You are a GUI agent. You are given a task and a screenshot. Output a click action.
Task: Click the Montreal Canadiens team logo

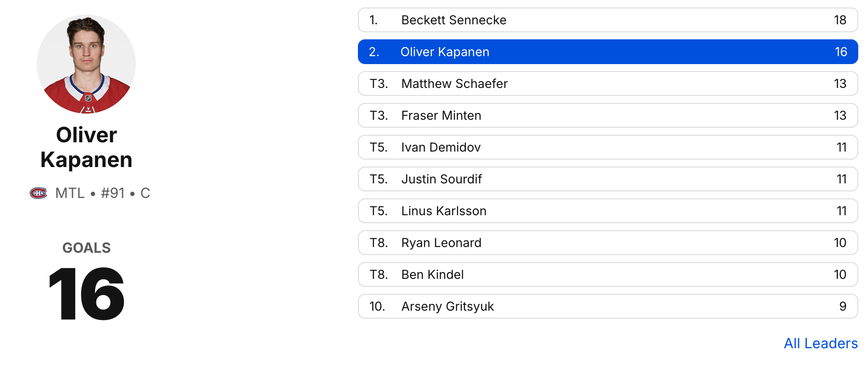[x=38, y=193]
